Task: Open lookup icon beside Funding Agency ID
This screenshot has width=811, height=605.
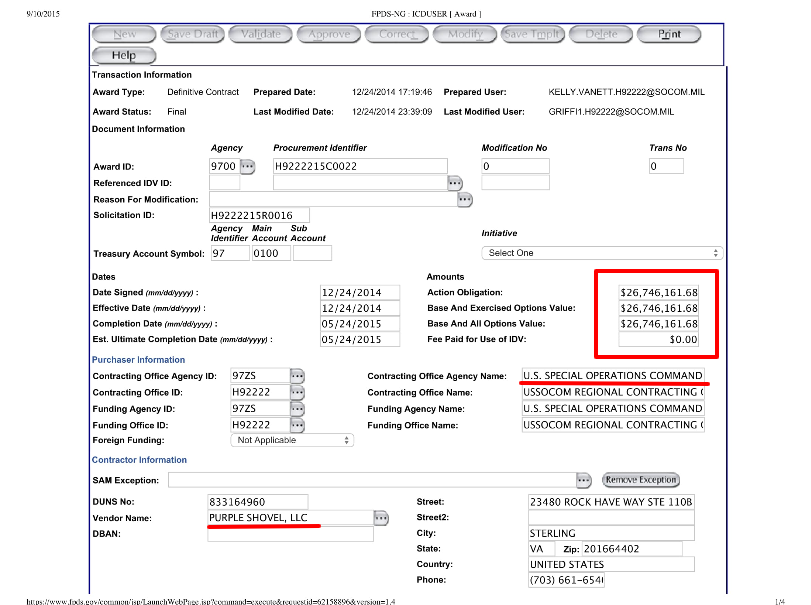Action: click(x=298, y=409)
